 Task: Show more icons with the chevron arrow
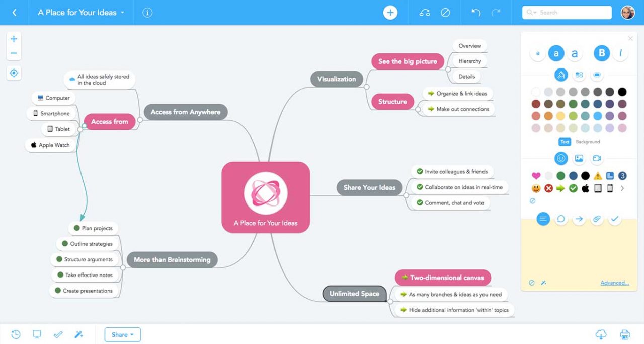622,188
